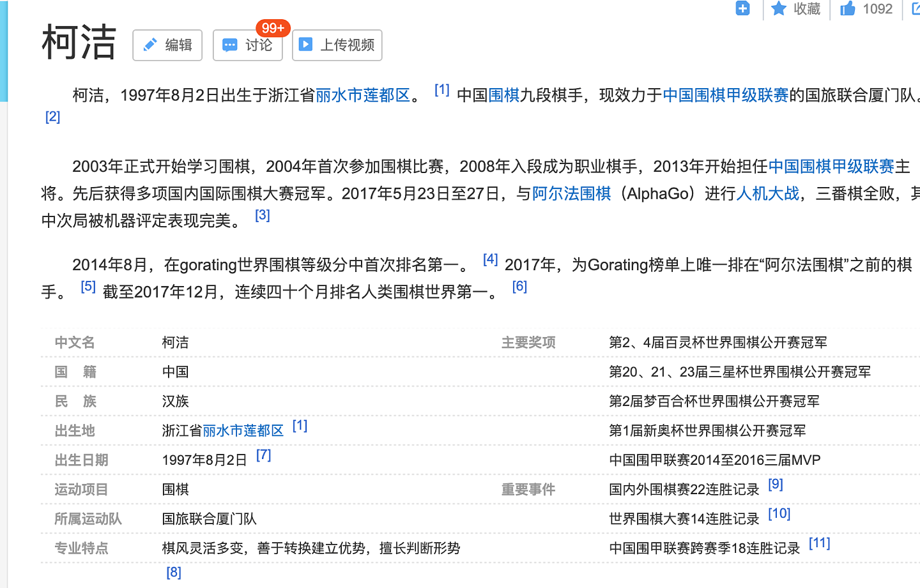Open 中国围棋甲级联赛 link in second paragraph
The width and height of the screenshot is (920, 588).
click(x=831, y=167)
